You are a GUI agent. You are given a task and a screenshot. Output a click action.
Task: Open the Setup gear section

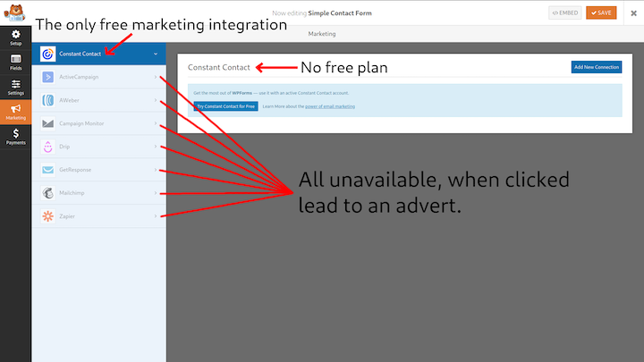click(15, 38)
